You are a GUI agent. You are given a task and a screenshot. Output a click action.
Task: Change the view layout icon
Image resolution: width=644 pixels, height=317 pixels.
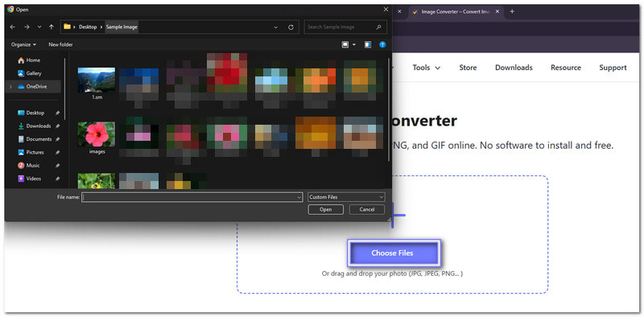click(345, 44)
